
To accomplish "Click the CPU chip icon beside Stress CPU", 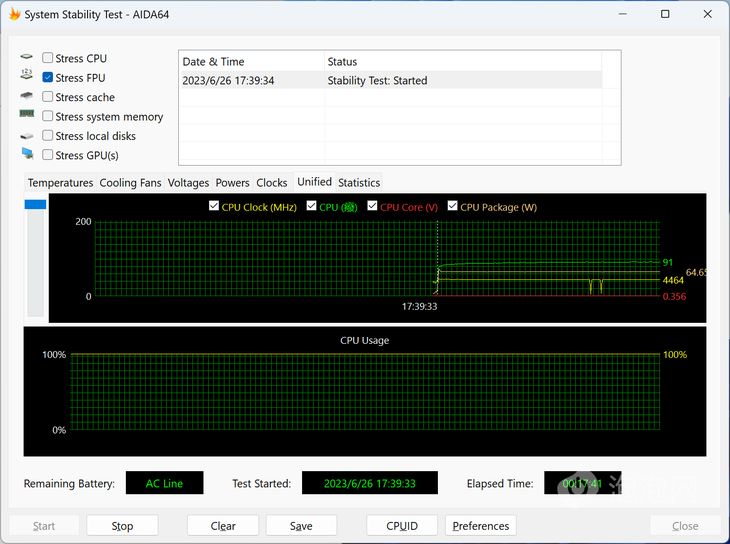I will (x=27, y=57).
